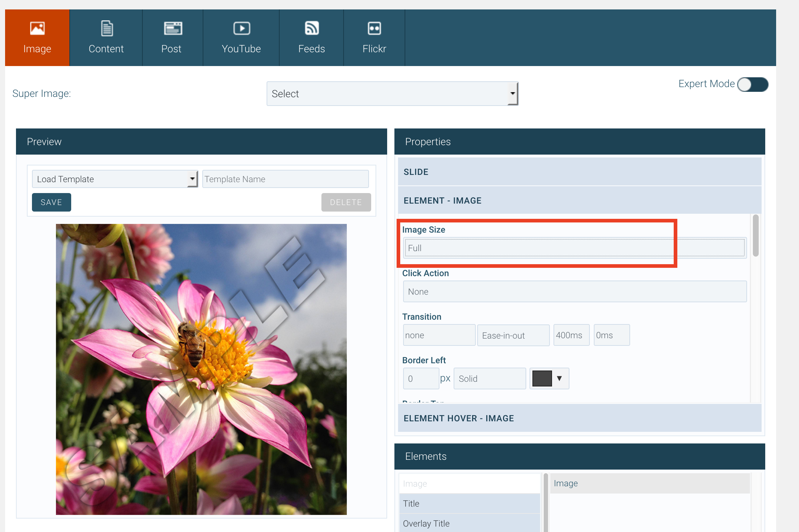Screen dimensions: 799x532
Task: Open the Super Image Select dropdown
Action: coord(392,94)
